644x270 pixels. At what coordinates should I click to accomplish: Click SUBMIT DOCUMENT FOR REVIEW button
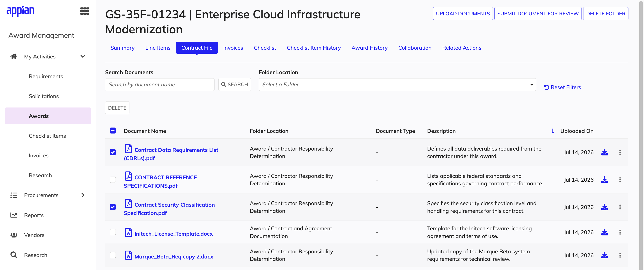[538, 13]
